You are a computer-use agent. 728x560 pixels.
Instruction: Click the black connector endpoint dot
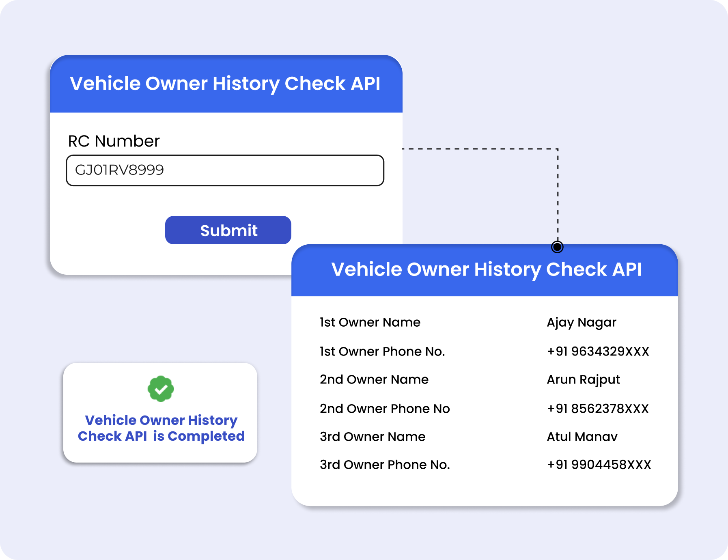[557, 247]
